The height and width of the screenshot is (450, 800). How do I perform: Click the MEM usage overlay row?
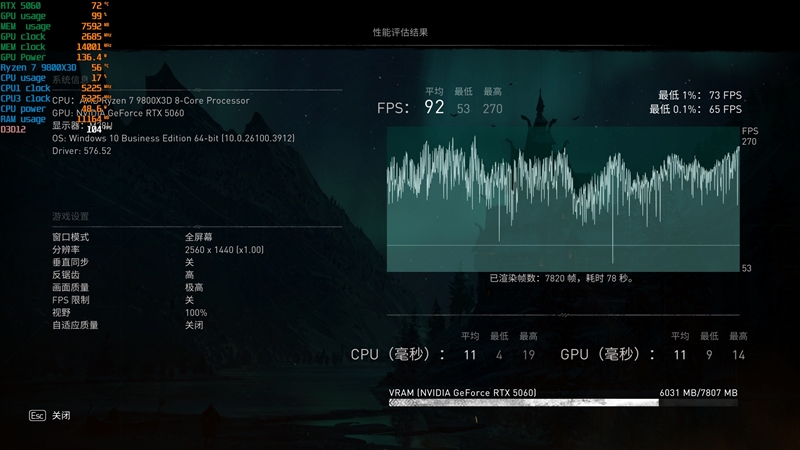55,26
